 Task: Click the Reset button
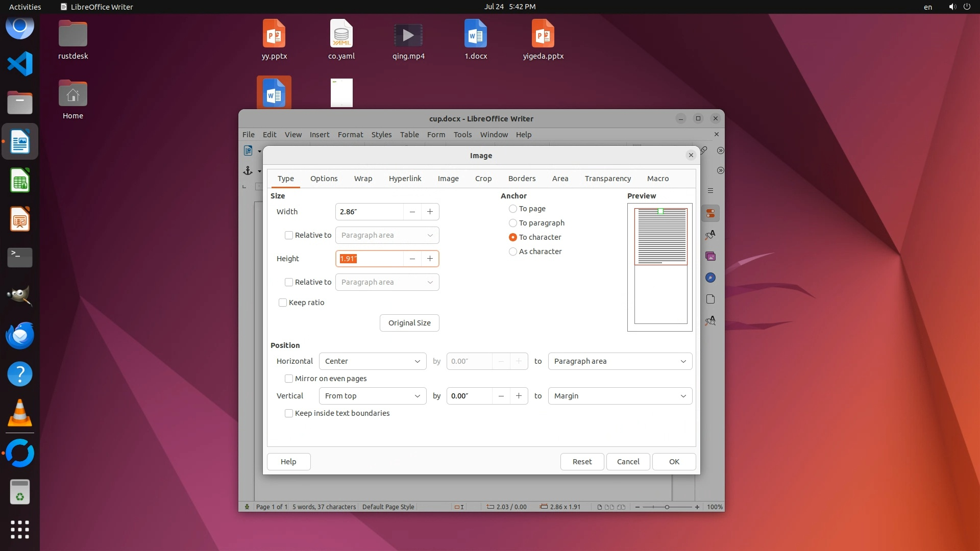[582, 462]
